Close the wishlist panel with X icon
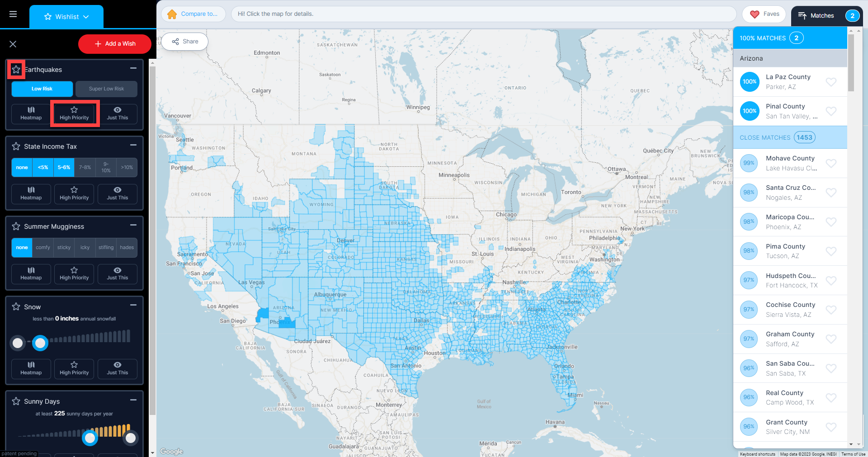868x457 pixels. (x=13, y=44)
